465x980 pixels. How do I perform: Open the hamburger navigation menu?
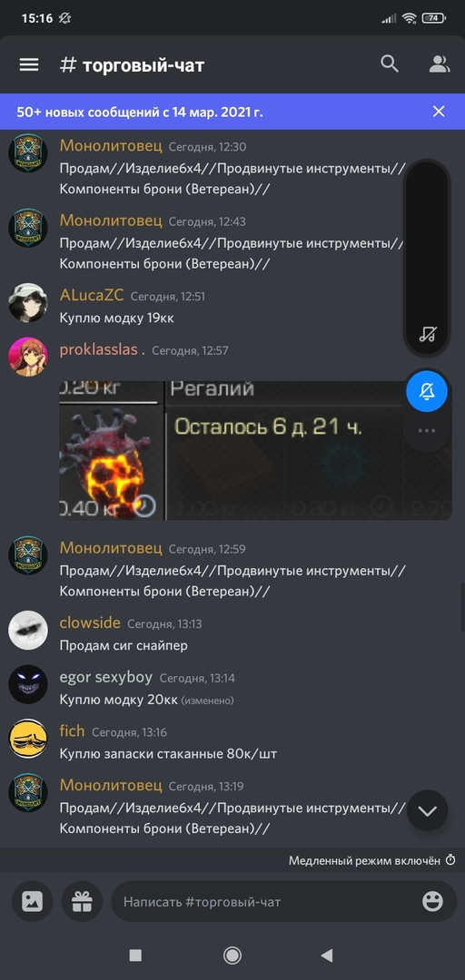click(x=29, y=64)
